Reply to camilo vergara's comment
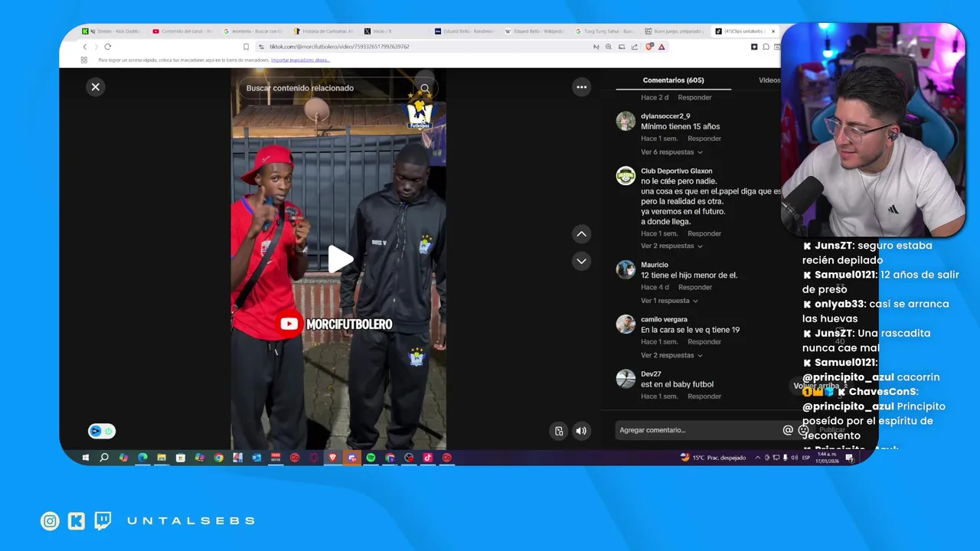Viewport: 980px width, 551px height. coord(704,341)
